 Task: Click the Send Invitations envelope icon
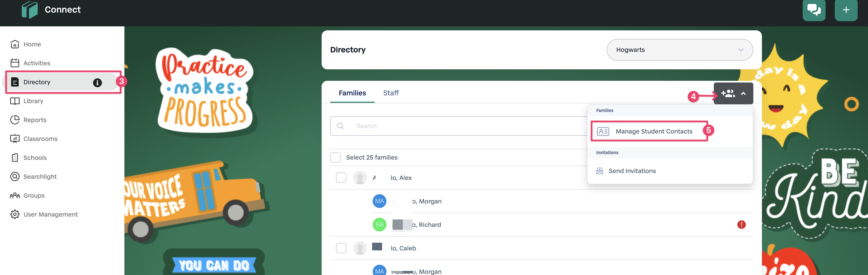pyautogui.click(x=599, y=171)
